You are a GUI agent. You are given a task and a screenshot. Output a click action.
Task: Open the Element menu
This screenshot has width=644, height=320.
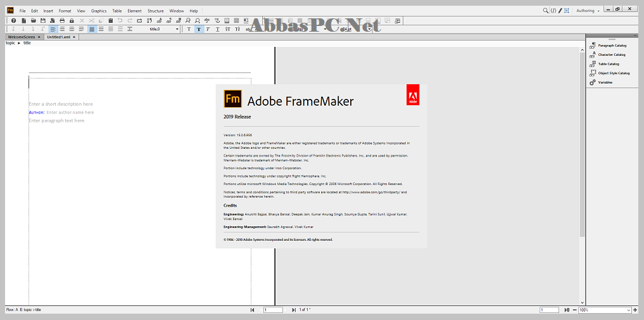134,11
